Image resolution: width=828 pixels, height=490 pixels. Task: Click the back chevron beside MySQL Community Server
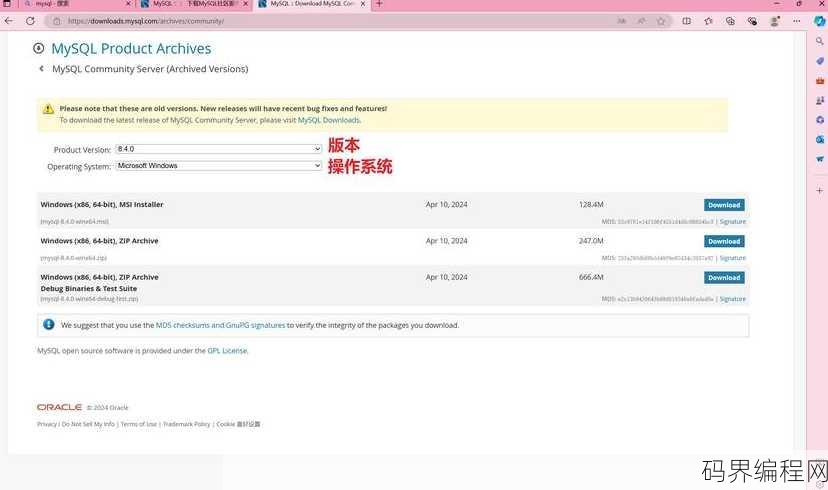coord(42,69)
